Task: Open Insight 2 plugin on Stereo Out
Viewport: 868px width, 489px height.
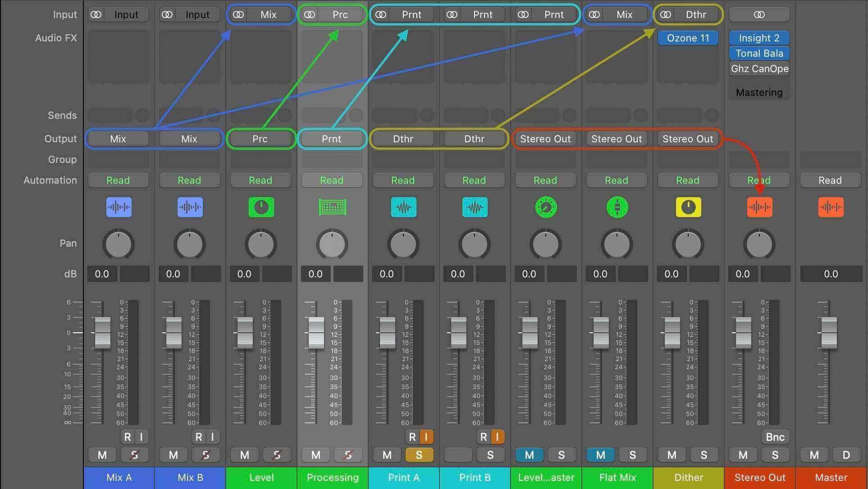Action: [759, 38]
